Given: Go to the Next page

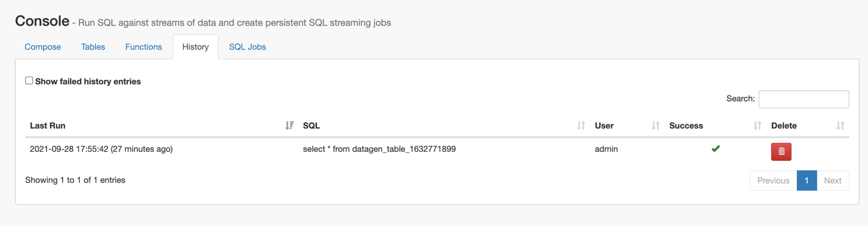Looking at the screenshot, I should [x=832, y=181].
